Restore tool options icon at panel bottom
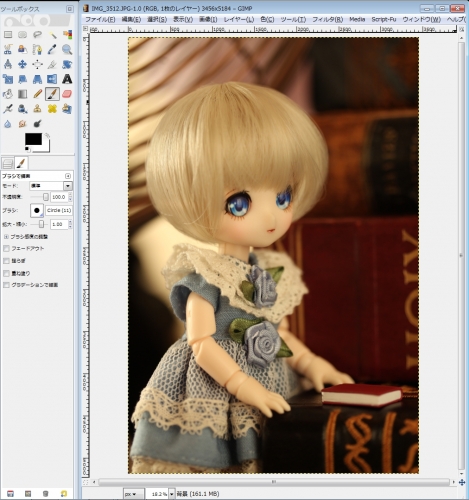 (28, 494)
